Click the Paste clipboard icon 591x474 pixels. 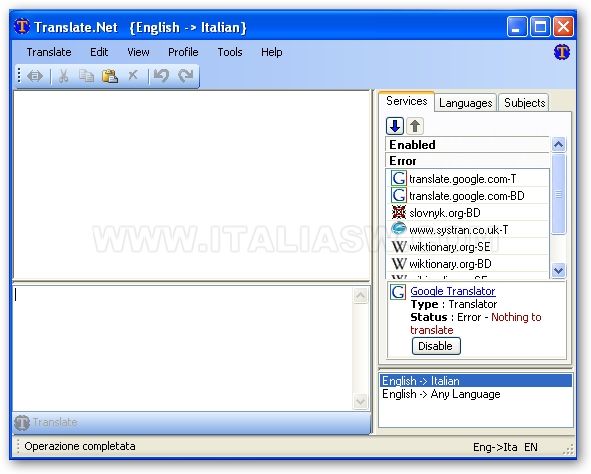click(110, 76)
